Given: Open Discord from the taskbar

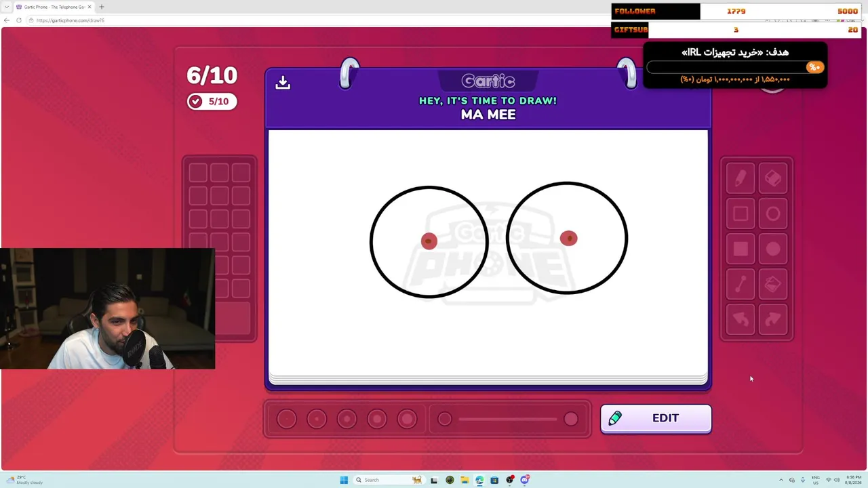Looking at the screenshot, I should pos(525,480).
